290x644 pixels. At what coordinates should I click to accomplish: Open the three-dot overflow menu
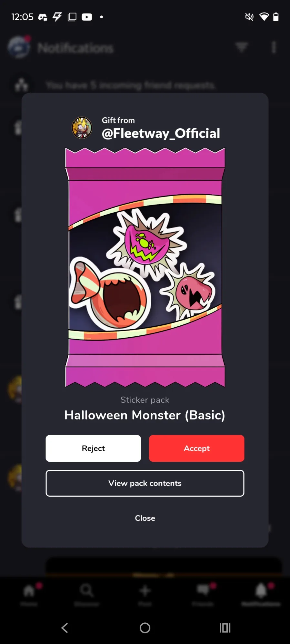click(x=274, y=47)
